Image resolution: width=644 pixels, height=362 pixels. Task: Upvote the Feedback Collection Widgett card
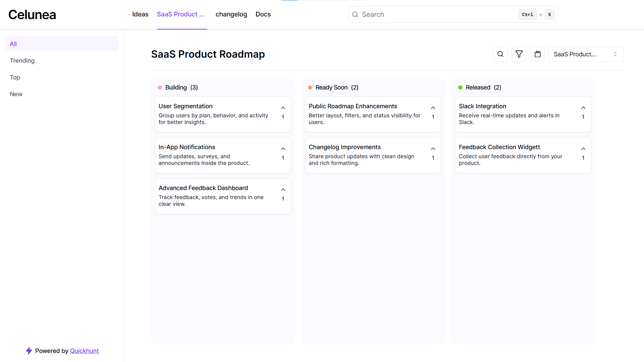[x=583, y=149]
